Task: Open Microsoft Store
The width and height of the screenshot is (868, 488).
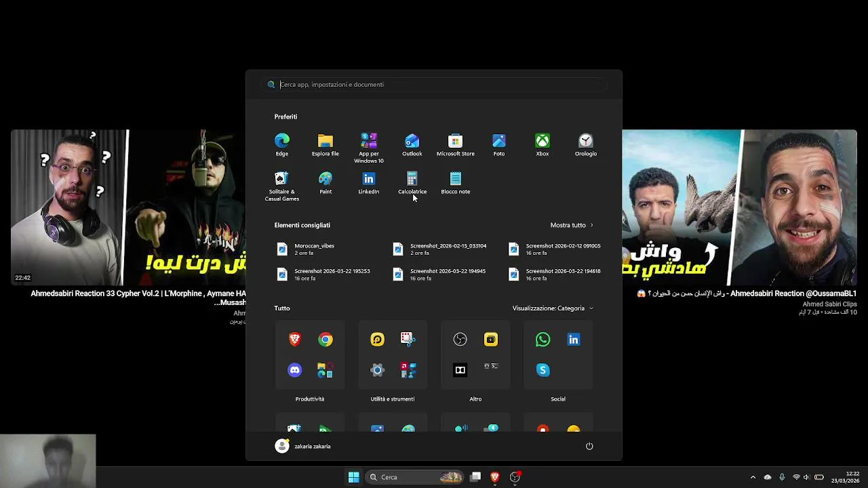Action: tap(456, 145)
